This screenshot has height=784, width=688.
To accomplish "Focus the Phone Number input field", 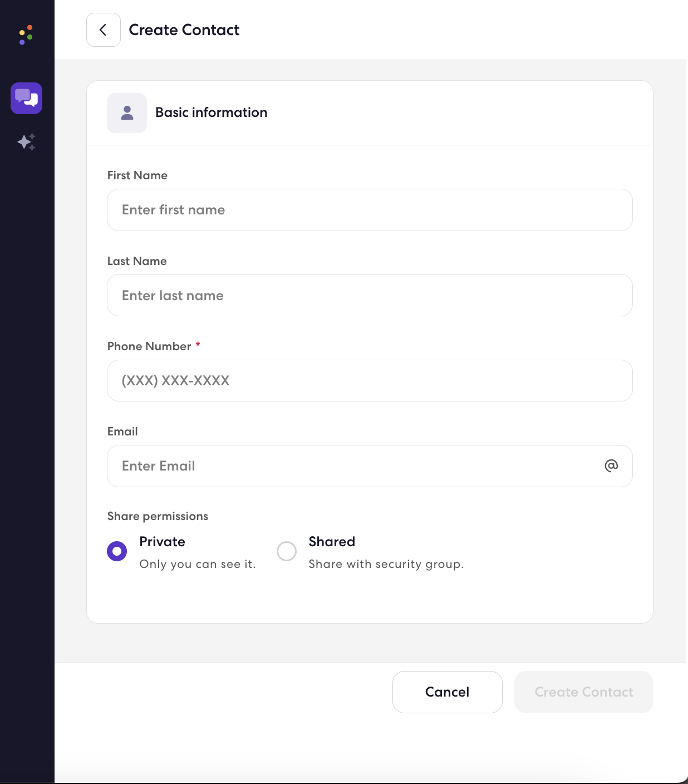I will (370, 380).
